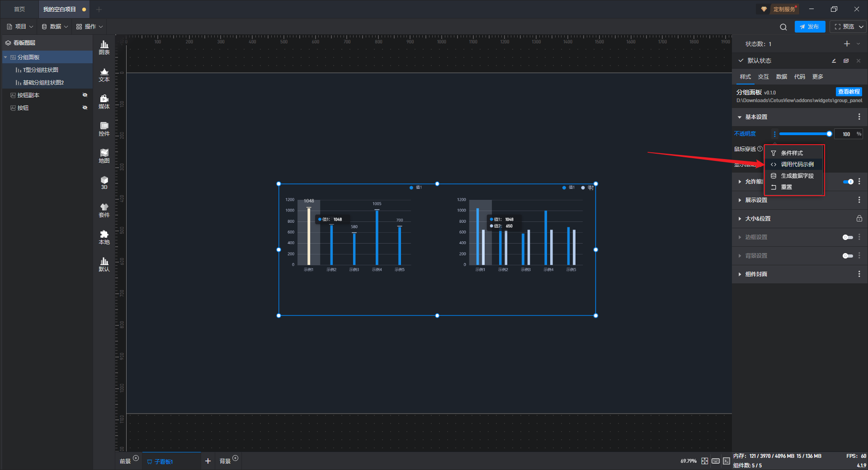Select 调用代码示例 from the context menu
The width and height of the screenshot is (868, 470).
(x=797, y=164)
